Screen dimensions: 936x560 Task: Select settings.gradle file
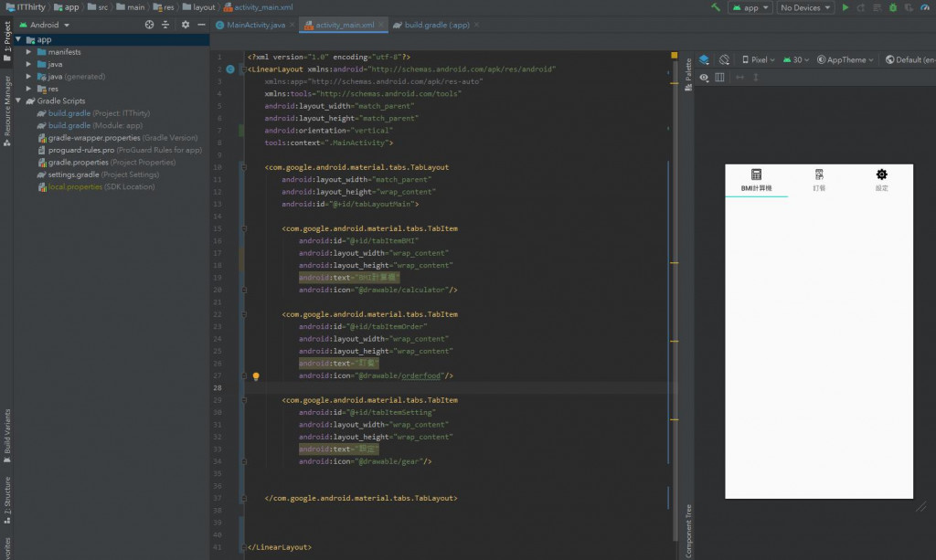click(x=98, y=174)
